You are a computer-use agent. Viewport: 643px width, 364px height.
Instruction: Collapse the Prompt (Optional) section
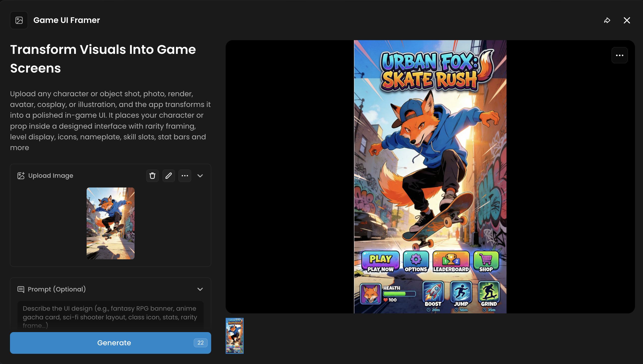click(x=200, y=289)
